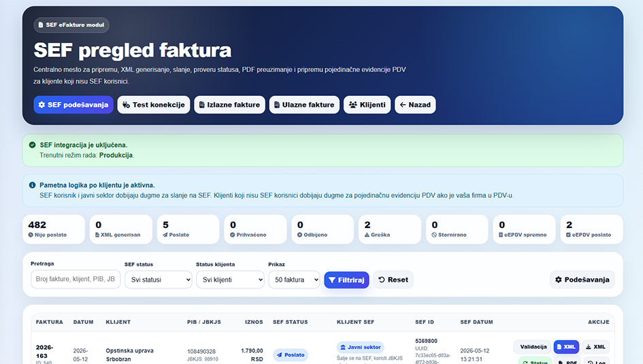643x364 pixels.
Task: Open Izlazne fakture
Action: (230, 105)
